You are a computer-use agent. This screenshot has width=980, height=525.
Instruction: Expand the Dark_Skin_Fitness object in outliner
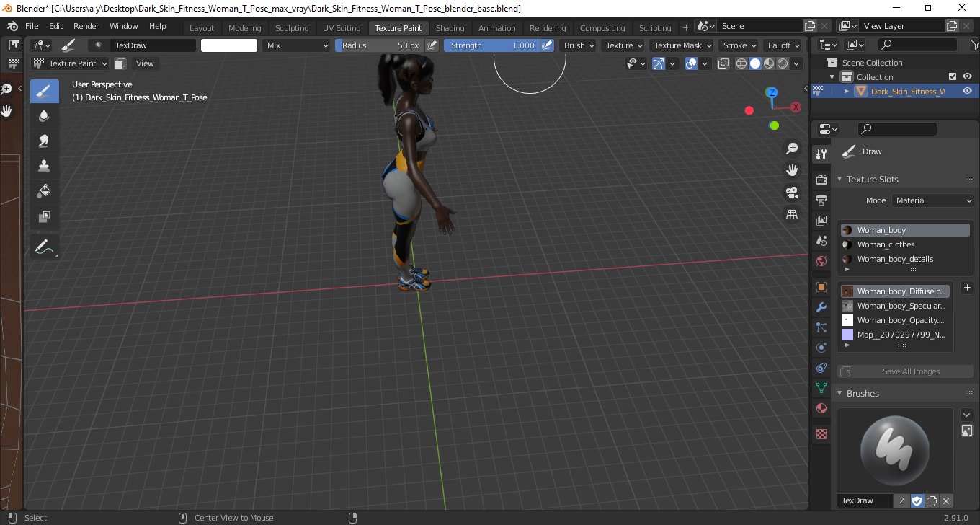pos(847,91)
